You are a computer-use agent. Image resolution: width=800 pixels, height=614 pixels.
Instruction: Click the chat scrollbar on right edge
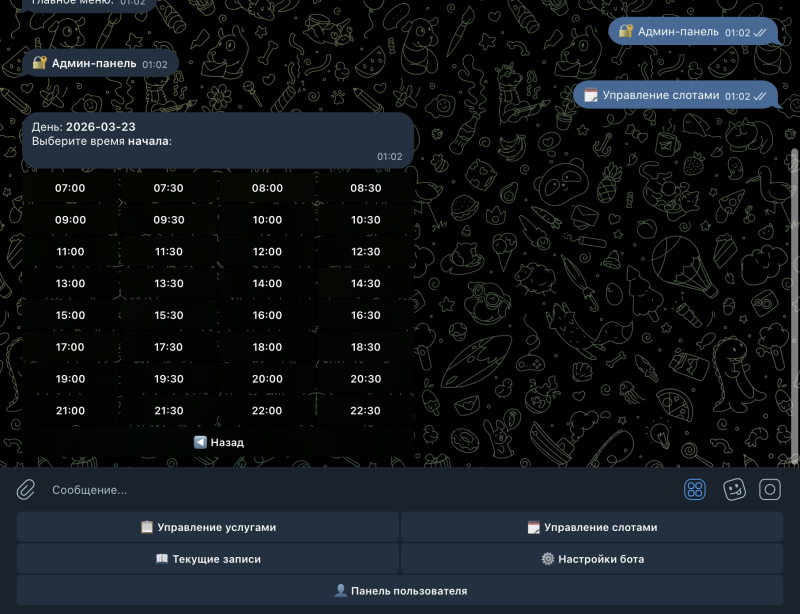(795, 300)
